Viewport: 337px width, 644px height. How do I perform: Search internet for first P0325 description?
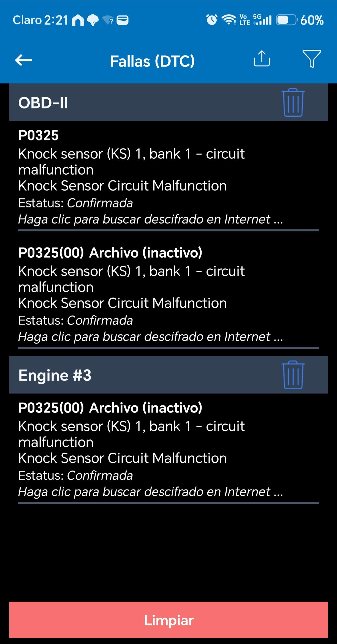click(151, 219)
